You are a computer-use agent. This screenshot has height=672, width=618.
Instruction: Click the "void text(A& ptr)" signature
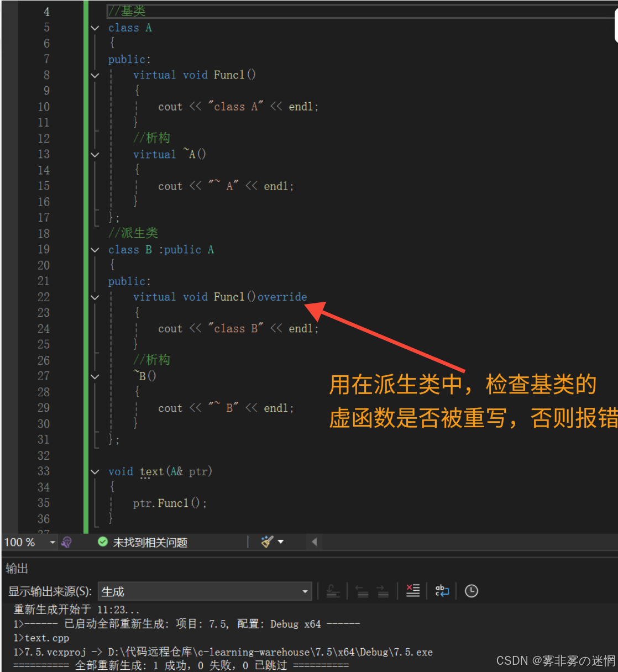click(160, 471)
